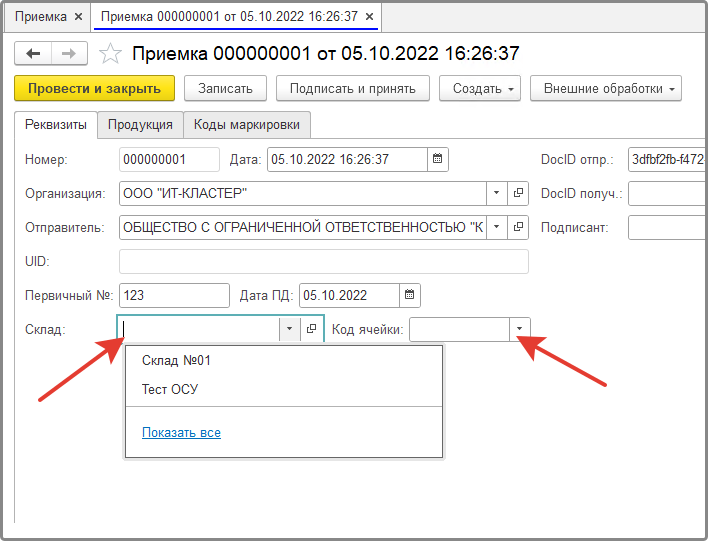The width and height of the screenshot is (708, 541).
Task: Open calendar picker for the Дата field
Action: pos(437,159)
